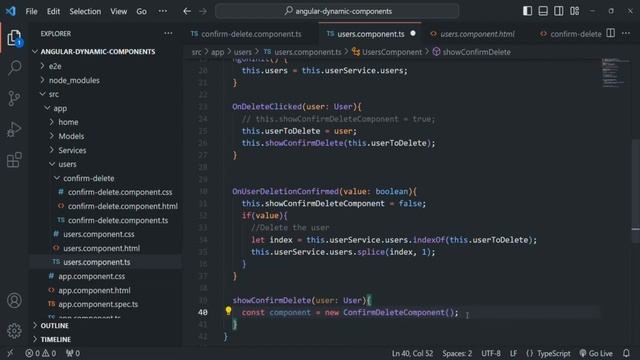Click the command center search box
Image resolution: width=640 pixels, height=360 pixels.
pyautogui.click(x=337, y=11)
